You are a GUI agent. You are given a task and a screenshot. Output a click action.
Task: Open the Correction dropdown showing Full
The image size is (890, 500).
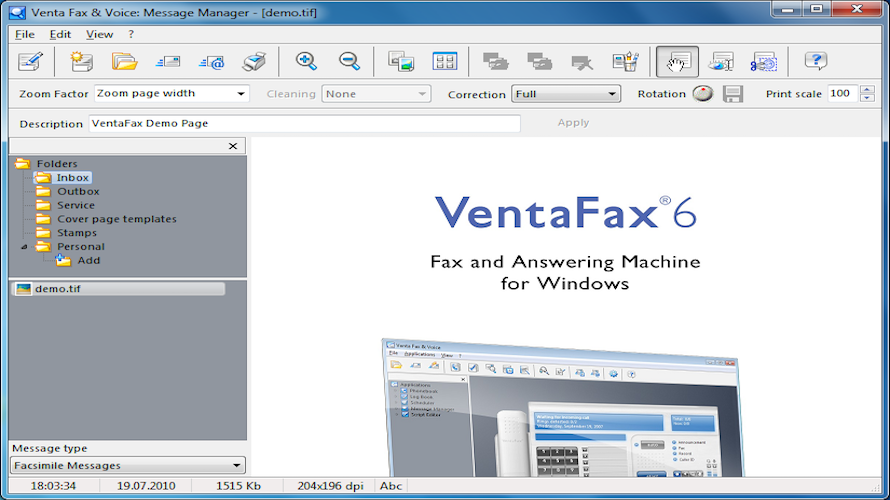tap(566, 94)
